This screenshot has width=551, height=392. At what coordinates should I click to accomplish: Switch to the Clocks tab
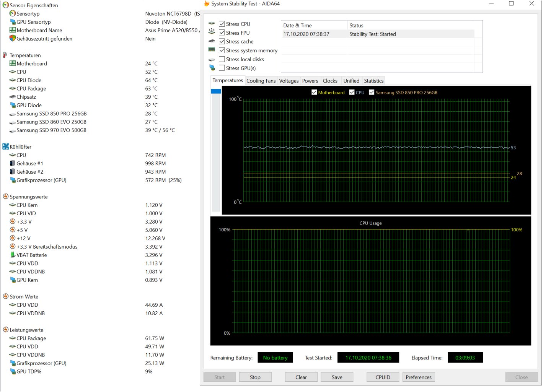tap(330, 81)
